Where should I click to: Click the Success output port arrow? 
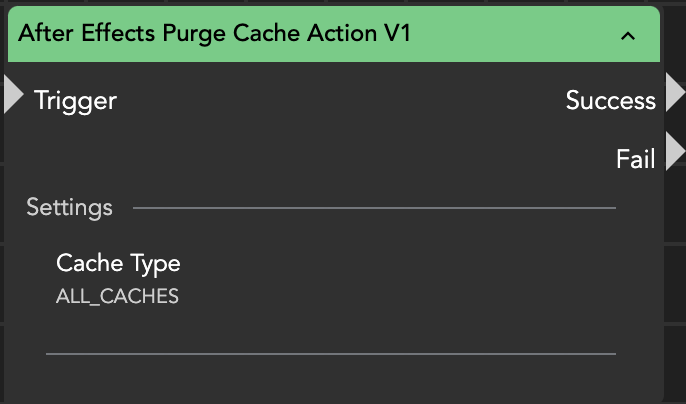[x=673, y=95]
